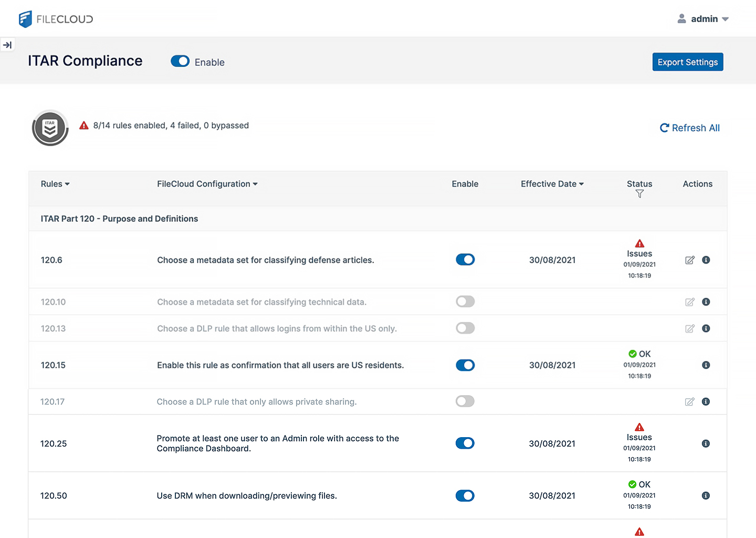Click the Actions column header
Screen dimensions: 756x538
[x=698, y=184]
